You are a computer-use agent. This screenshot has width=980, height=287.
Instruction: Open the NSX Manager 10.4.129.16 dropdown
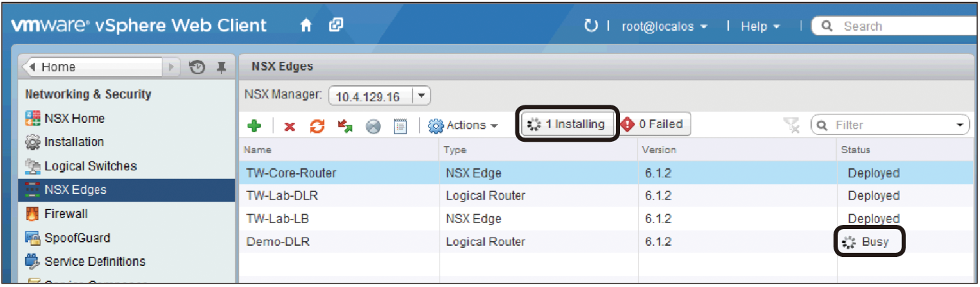coord(380,96)
